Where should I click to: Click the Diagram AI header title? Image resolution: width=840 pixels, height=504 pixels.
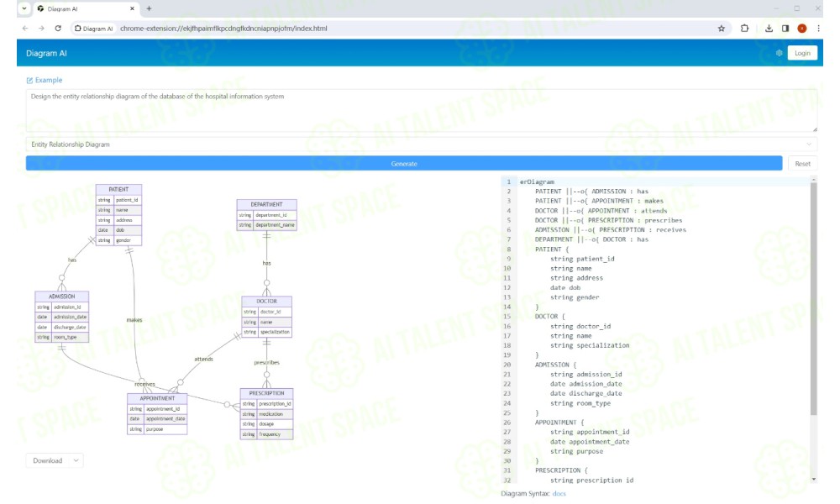click(46, 53)
